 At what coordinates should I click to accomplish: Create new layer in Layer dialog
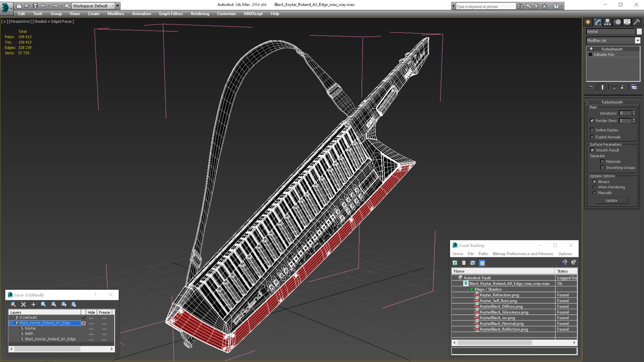point(13,304)
